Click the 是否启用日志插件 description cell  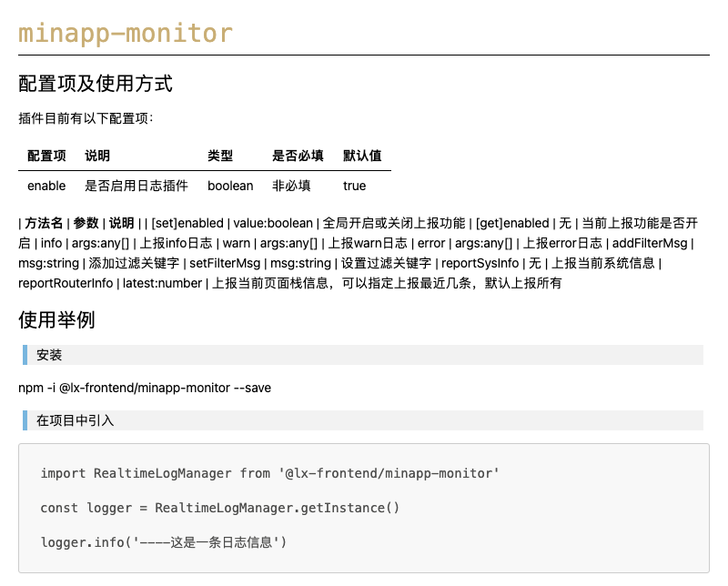click(x=136, y=186)
